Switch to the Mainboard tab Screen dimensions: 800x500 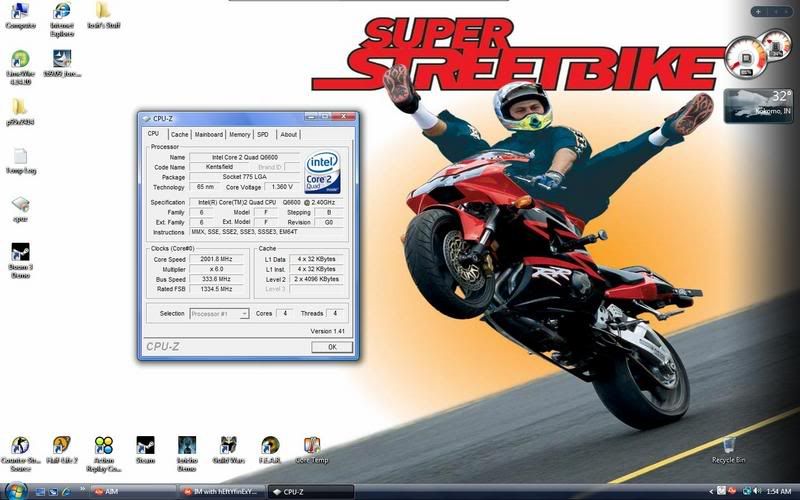coord(208,134)
